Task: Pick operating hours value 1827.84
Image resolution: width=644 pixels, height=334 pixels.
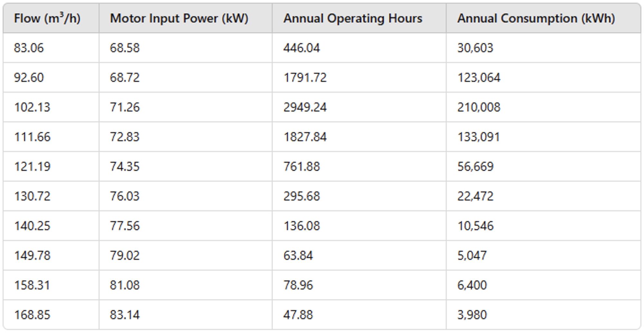Action: pyautogui.click(x=305, y=137)
